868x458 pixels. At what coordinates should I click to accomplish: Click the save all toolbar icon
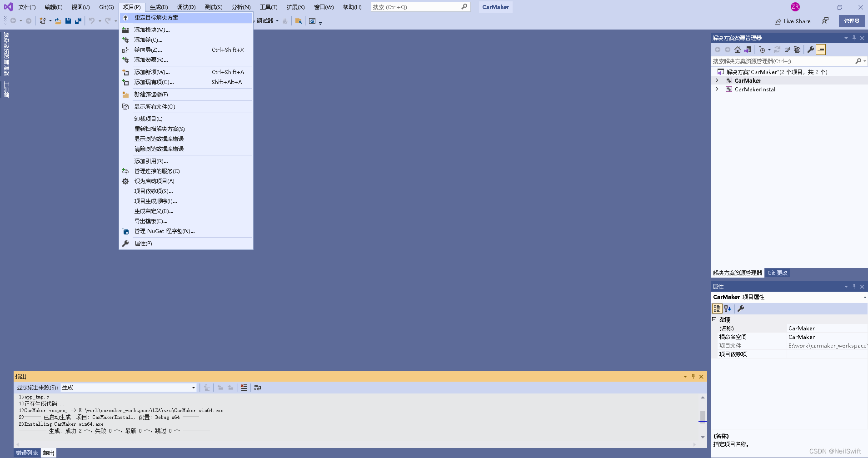click(78, 21)
